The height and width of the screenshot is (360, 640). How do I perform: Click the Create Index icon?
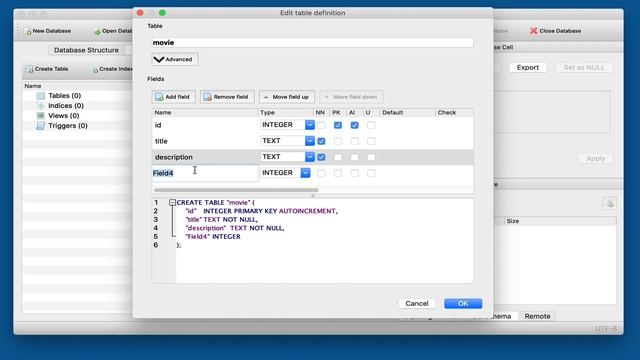pyautogui.click(x=95, y=69)
